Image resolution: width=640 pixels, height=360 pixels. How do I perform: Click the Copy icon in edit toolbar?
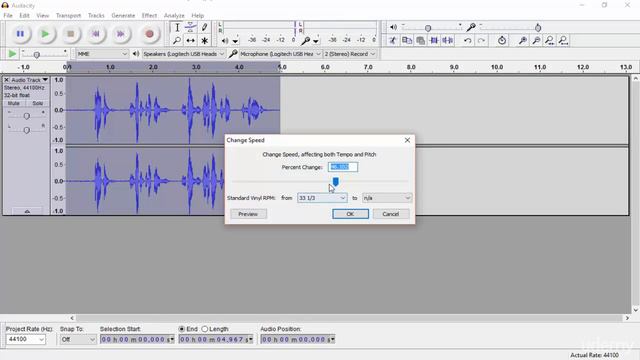pos(407,40)
